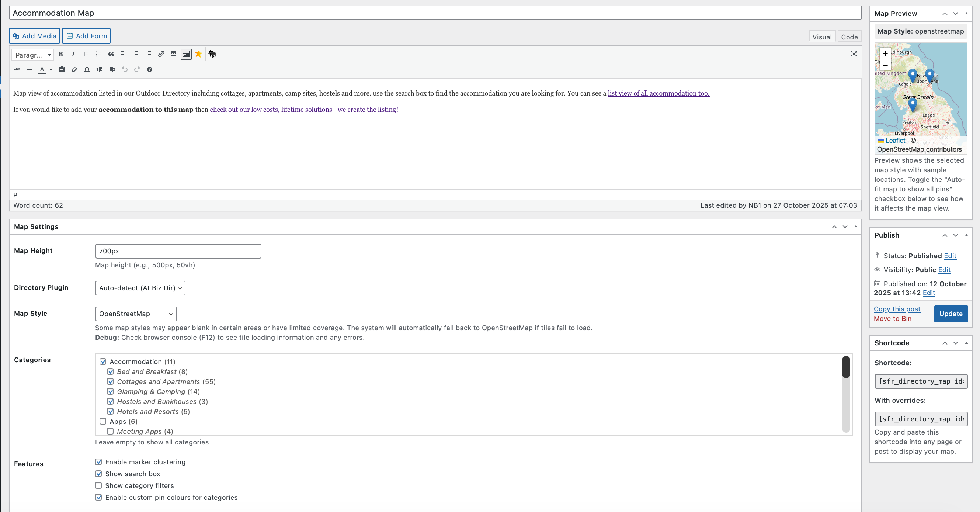The width and height of the screenshot is (980, 512).
Task: Undo the last editor change
Action: pyautogui.click(x=124, y=70)
